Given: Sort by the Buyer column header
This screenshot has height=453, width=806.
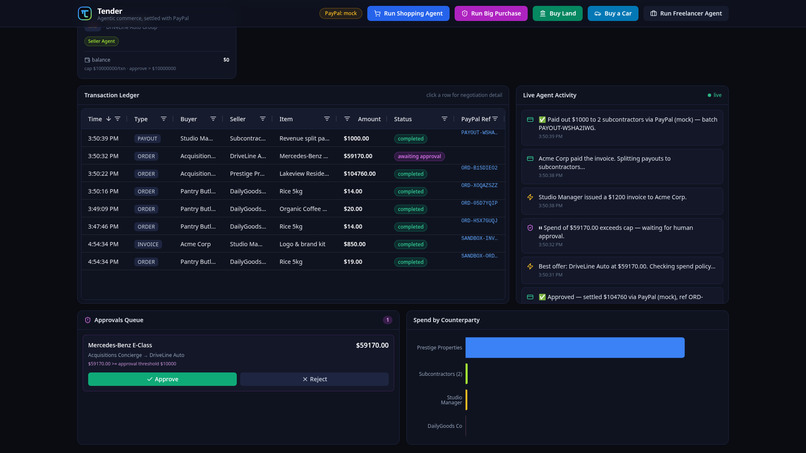Looking at the screenshot, I should (189, 119).
